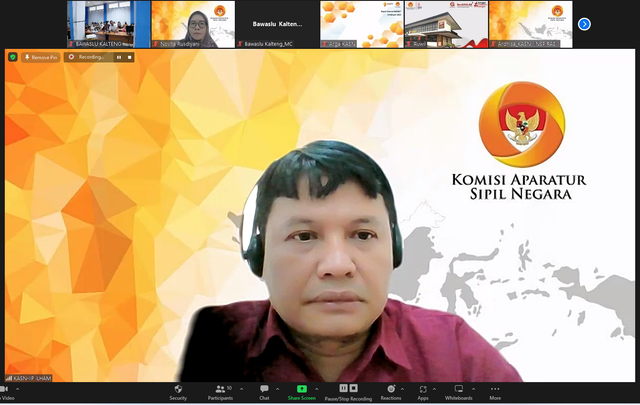Expand the Apps options caret
The image size is (640, 405).
(x=434, y=389)
